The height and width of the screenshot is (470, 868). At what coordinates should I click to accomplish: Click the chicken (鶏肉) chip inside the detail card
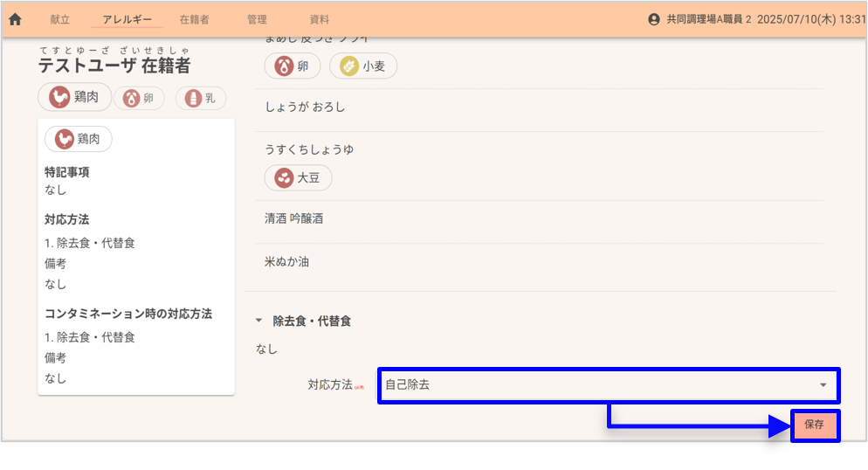(x=79, y=139)
